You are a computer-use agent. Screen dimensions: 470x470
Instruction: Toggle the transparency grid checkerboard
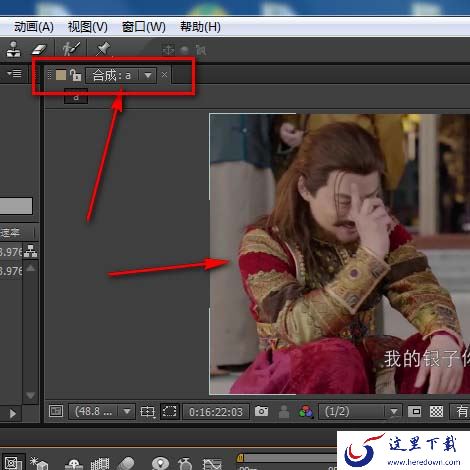pyautogui.click(x=436, y=411)
